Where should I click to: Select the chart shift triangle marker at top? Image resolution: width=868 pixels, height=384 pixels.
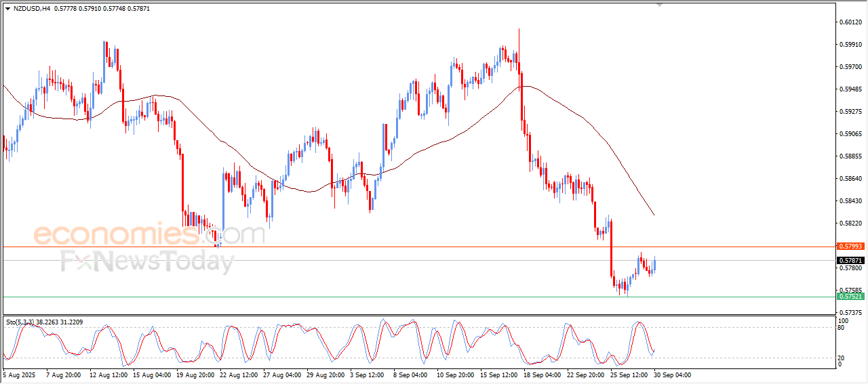click(x=659, y=5)
